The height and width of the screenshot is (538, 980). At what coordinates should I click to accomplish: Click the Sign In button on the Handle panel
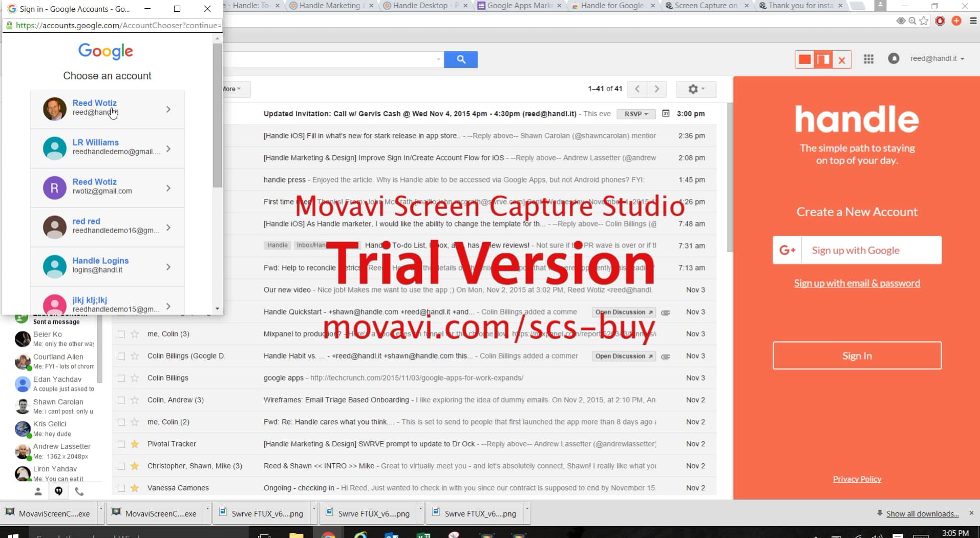[x=856, y=356]
